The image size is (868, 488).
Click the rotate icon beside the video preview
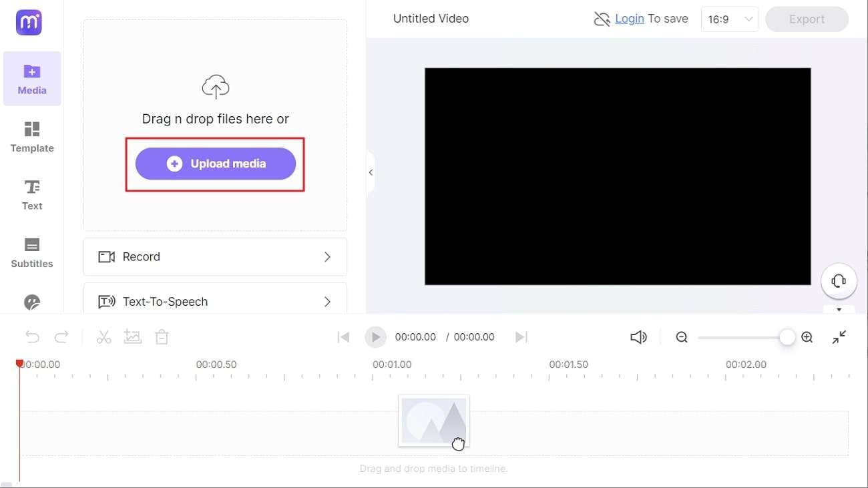839,281
